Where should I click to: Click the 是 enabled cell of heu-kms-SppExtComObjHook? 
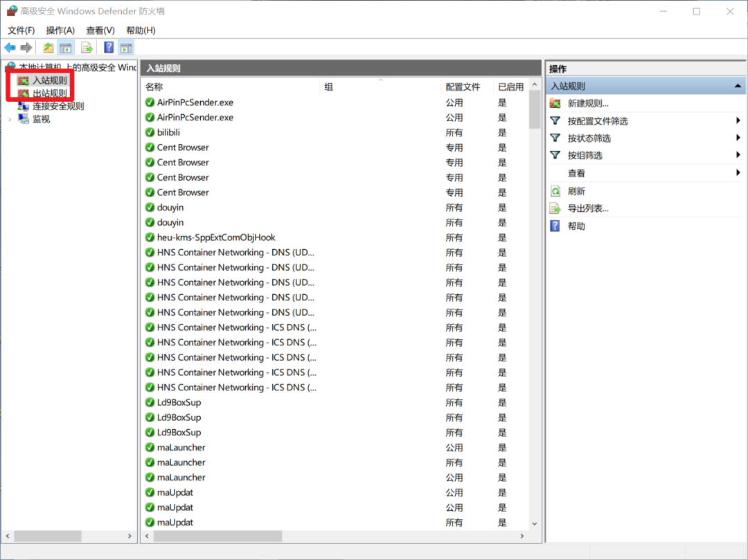point(502,237)
